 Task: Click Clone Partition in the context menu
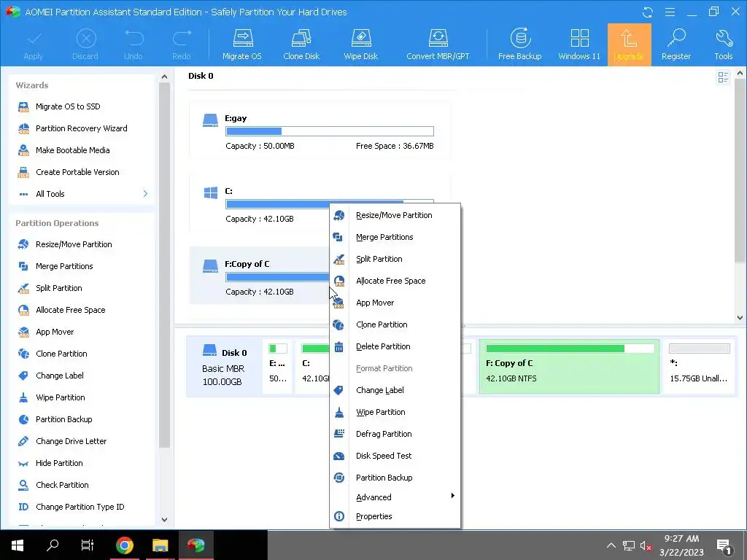395,324
